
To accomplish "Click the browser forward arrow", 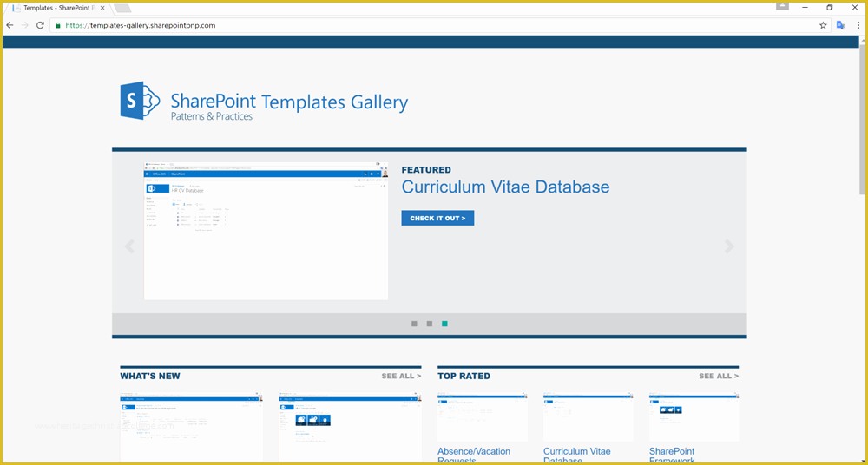I will point(24,25).
